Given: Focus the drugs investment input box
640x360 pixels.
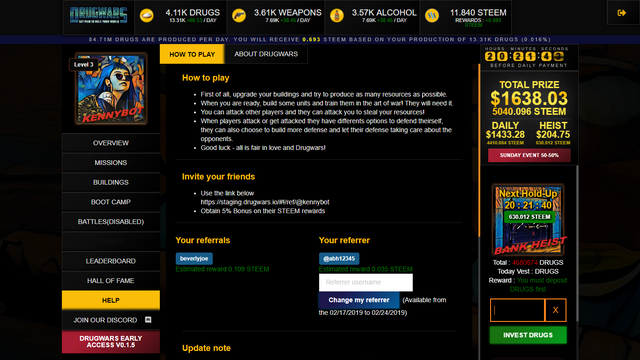Looking at the screenshot, I should point(517,310).
